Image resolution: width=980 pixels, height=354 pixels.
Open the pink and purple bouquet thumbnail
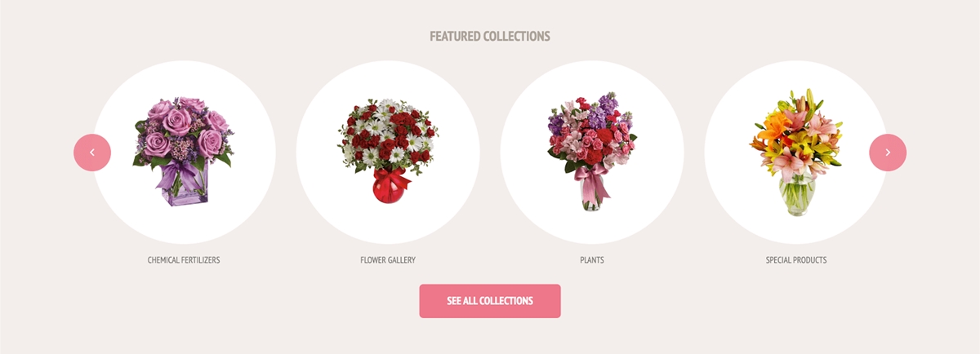pyautogui.click(x=592, y=153)
